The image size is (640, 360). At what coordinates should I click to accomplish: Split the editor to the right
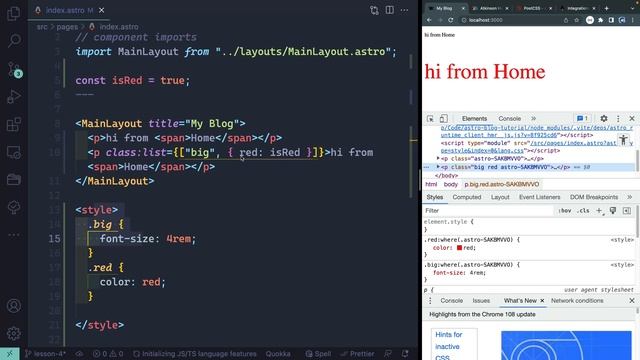[390, 10]
